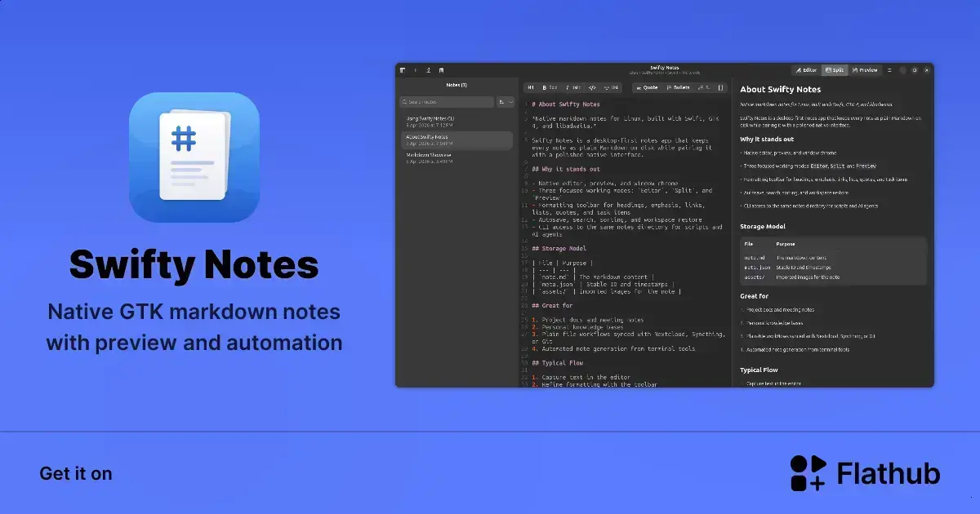Open the Using Swifty Notes CLI note

tap(456, 122)
